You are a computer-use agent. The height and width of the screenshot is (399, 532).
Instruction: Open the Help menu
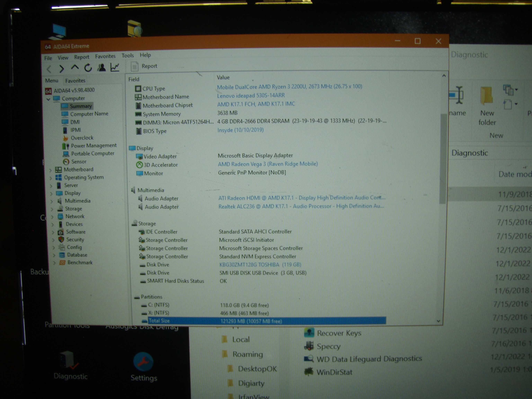pyautogui.click(x=145, y=55)
